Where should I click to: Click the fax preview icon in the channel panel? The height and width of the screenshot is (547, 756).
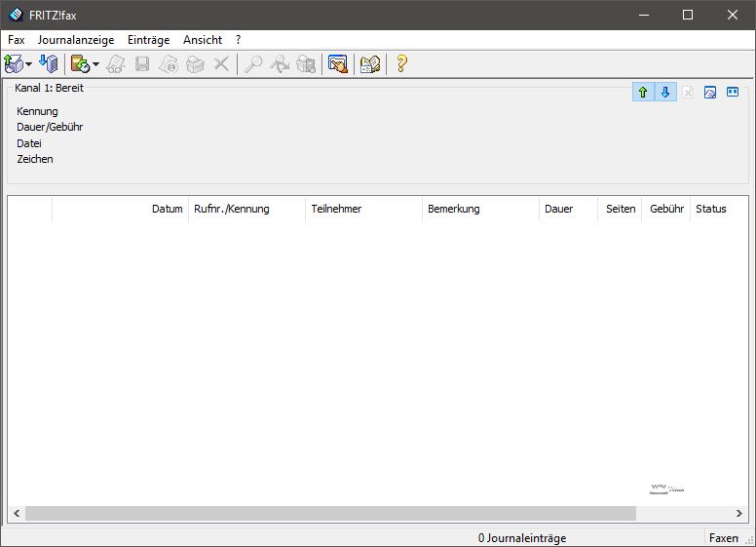click(710, 93)
